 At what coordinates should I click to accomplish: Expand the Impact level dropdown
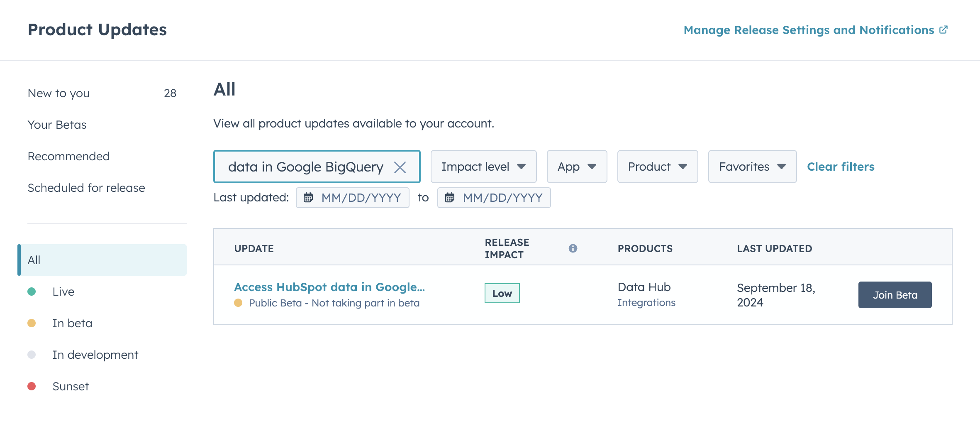click(x=483, y=167)
